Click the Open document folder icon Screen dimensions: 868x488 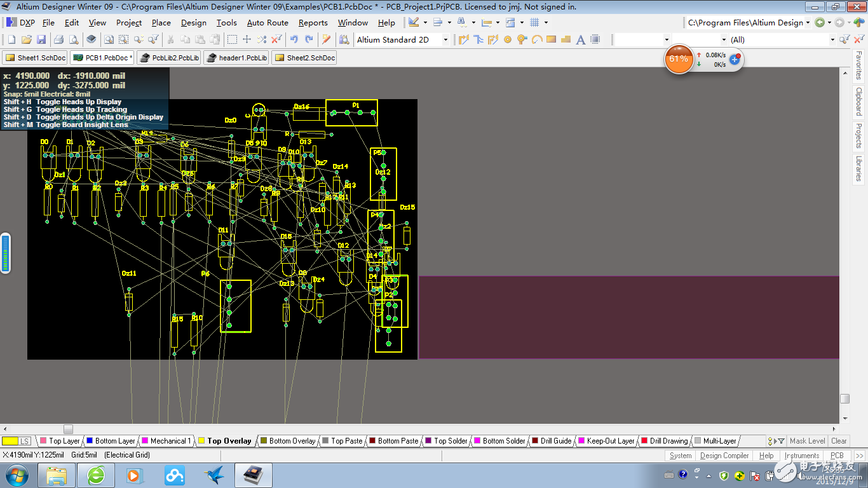pyautogui.click(x=27, y=39)
